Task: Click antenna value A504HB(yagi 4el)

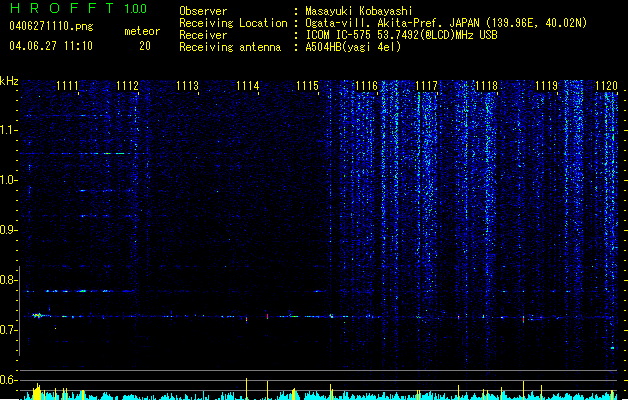Action: pyautogui.click(x=353, y=47)
